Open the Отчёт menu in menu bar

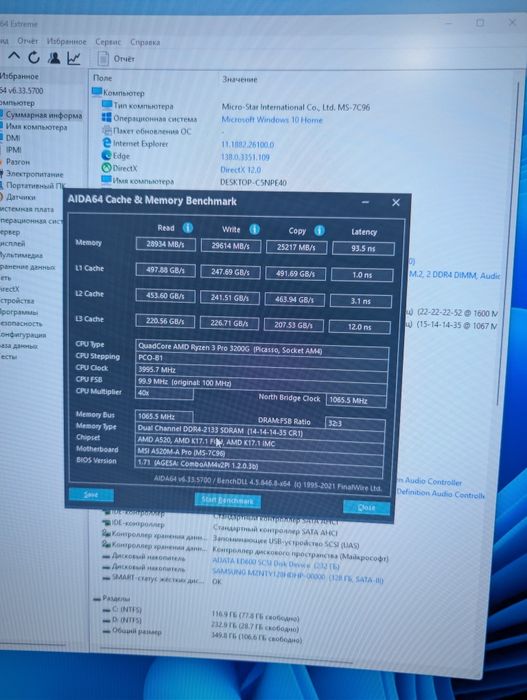(x=28, y=41)
